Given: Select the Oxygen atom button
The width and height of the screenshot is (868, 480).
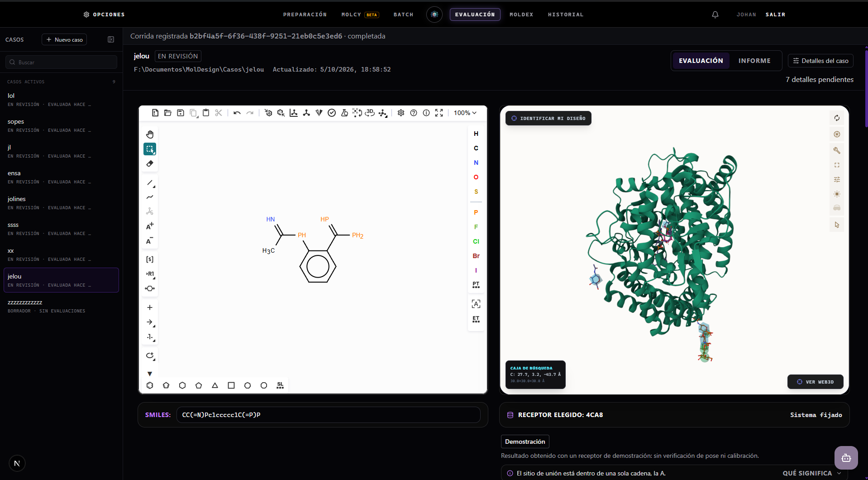Looking at the screenshot, I should 476,177.
